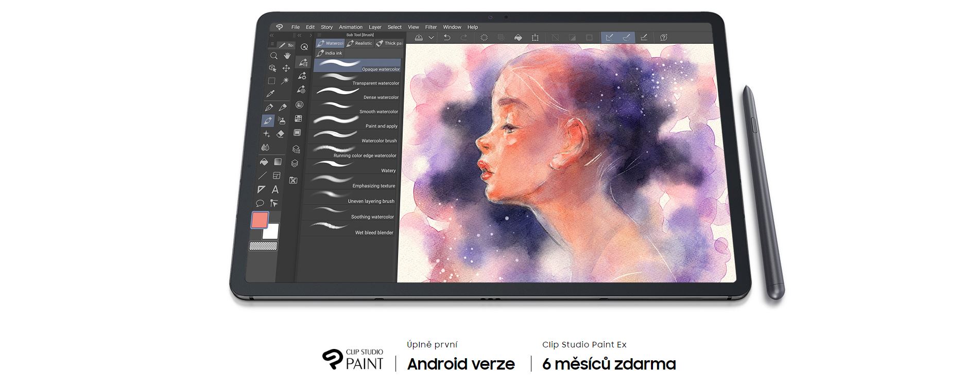This screenshot has height=385, width=980.
Task: Select the Balloon speech bubble tool
Action: click(260, 203)
